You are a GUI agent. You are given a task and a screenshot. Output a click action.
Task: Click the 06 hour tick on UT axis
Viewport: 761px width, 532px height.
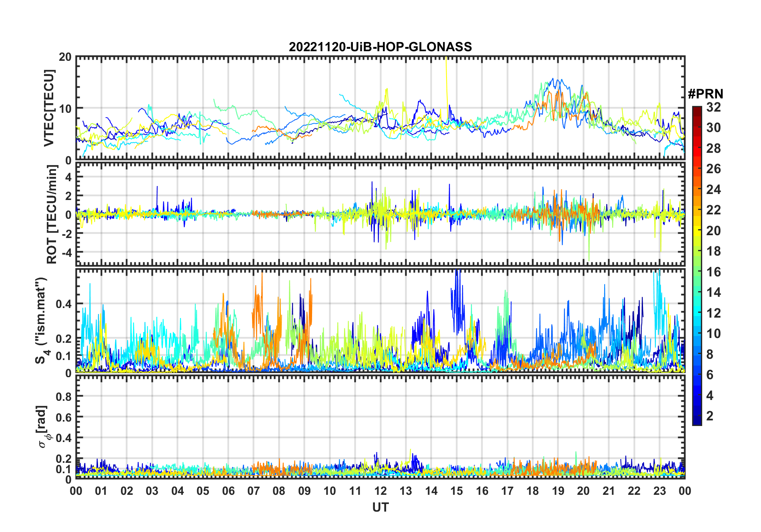tap(228, 491)
